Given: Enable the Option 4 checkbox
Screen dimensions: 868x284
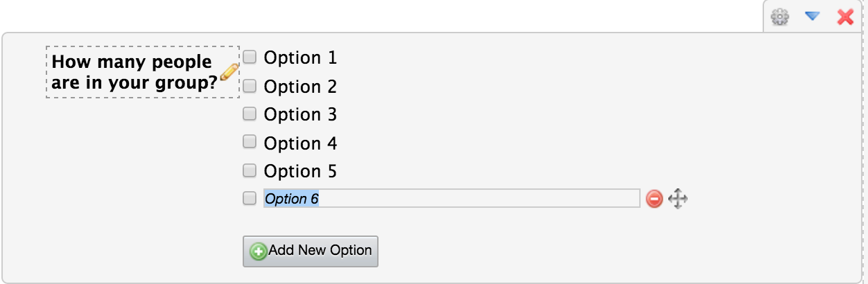Looking at the screenshot, I should pyautogui.click(x=250, y=142).
